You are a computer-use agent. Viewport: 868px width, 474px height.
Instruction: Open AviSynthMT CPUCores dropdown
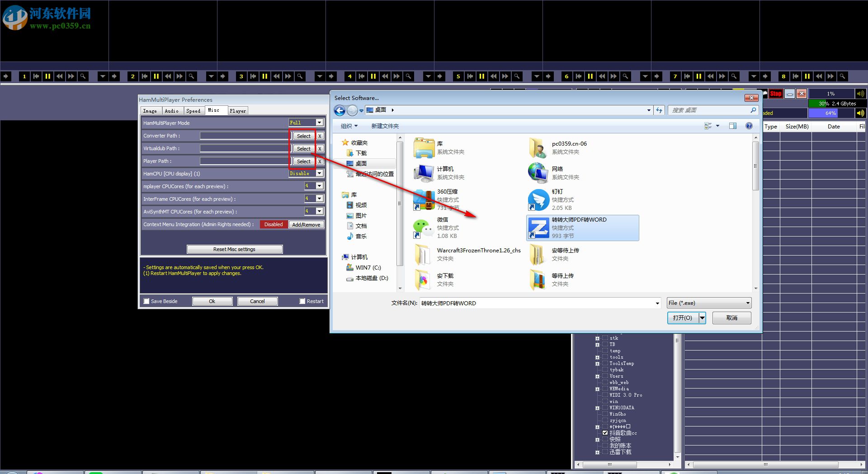pos(319,211)
